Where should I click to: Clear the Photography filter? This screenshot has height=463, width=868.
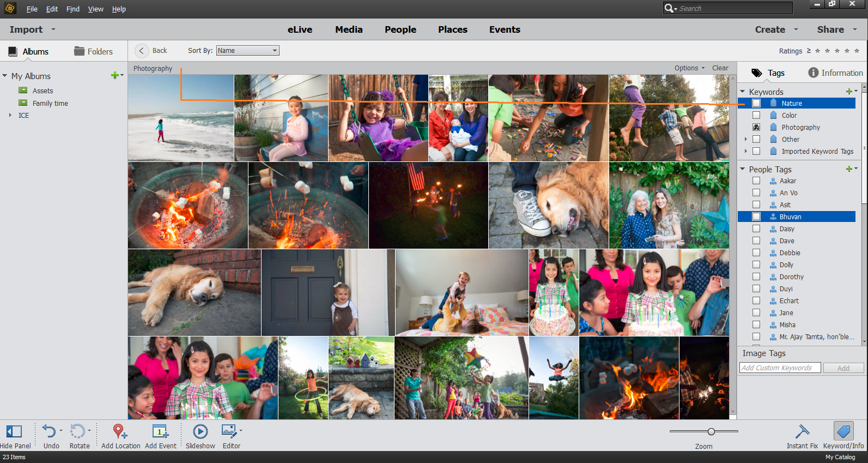[720, 68]
